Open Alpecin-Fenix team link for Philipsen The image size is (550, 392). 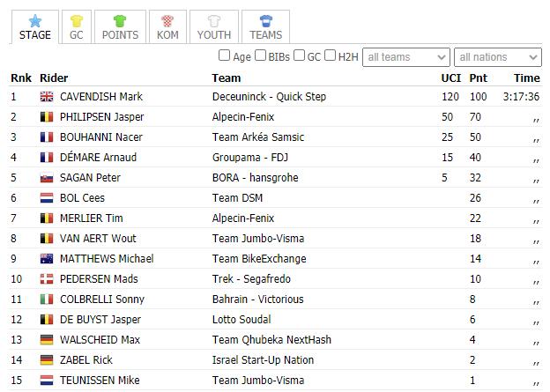click(x=243, y=117)
